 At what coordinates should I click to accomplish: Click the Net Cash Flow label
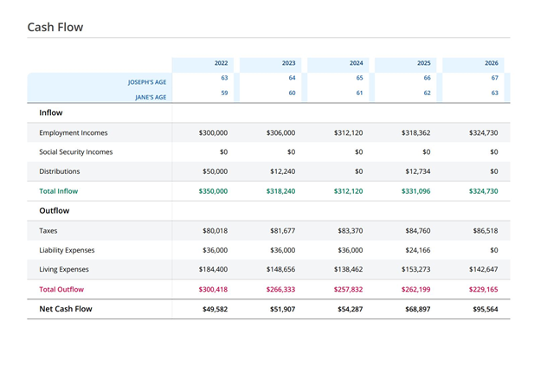65,309
